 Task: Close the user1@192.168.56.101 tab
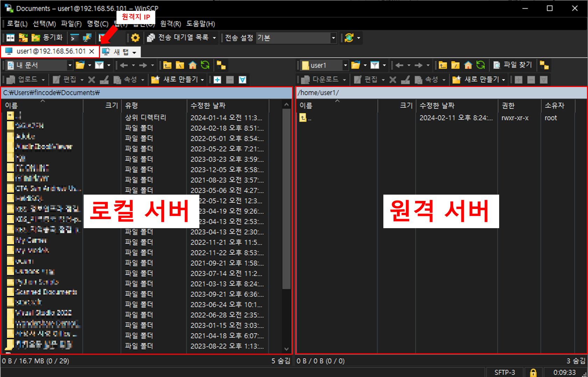click(x=92, y=51)
